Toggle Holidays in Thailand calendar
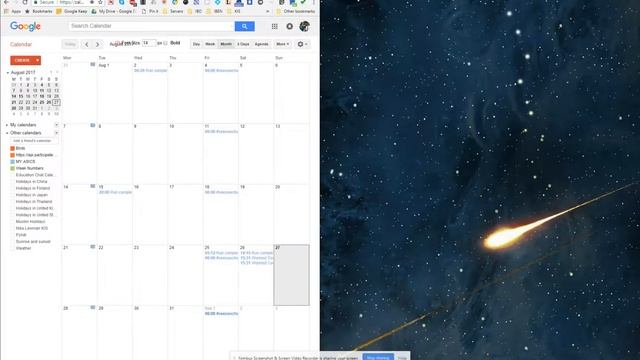The image size is (640, 360). [13, 202]
